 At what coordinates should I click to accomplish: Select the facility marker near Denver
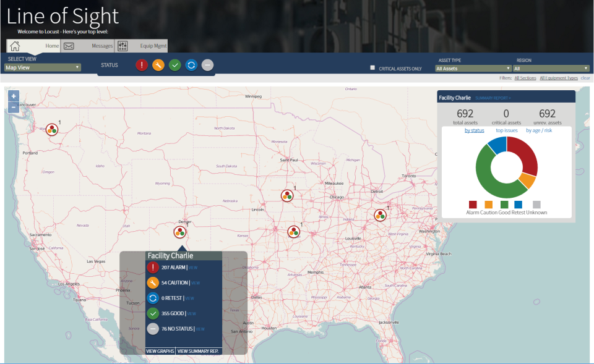tap(180, 232)
